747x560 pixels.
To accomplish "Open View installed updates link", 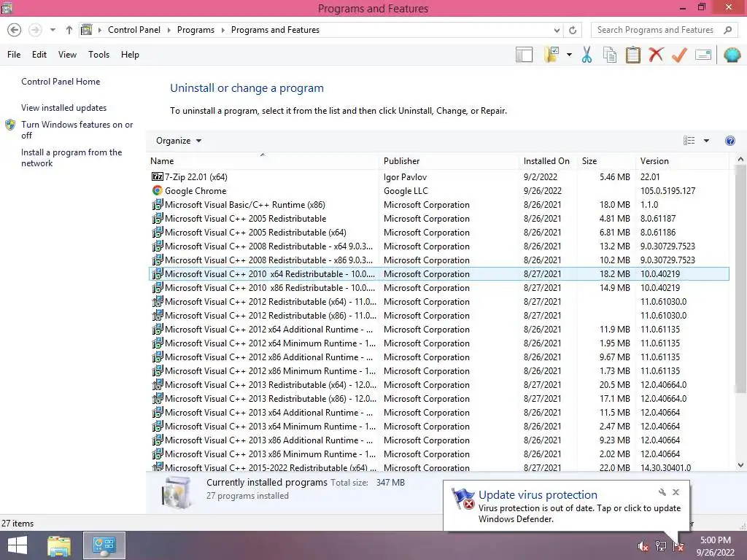I will [64, 108].
